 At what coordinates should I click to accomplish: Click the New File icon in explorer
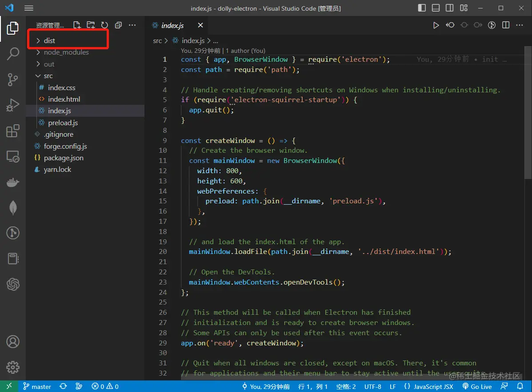[x=77, y=25]
